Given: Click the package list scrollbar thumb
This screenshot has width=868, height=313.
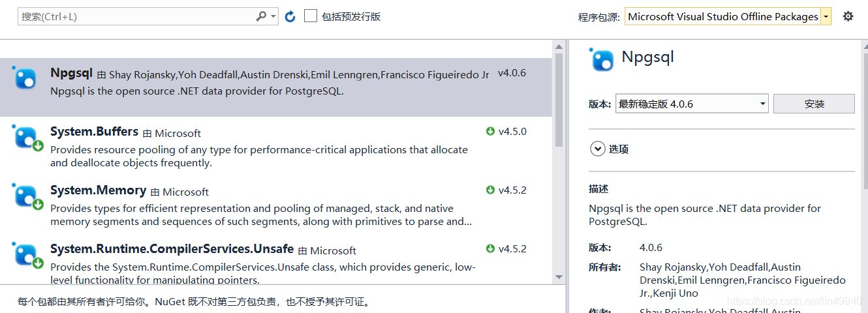Looking at the screenshot, I should click(559, 99).
